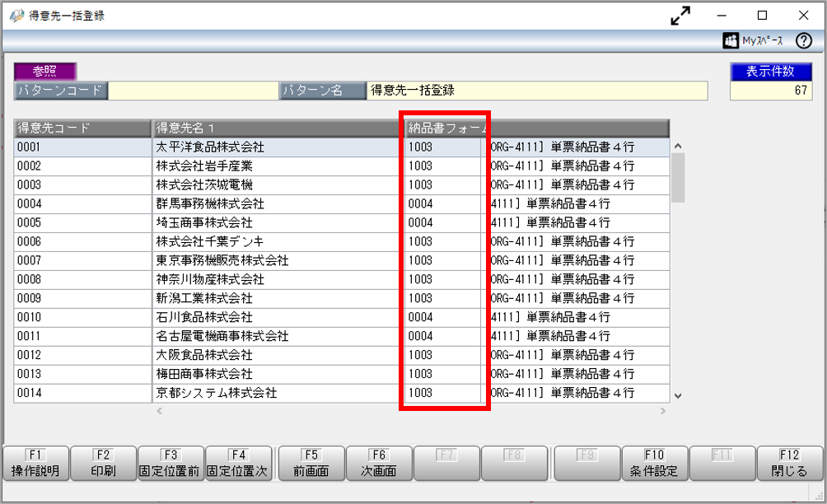
Task: Select customer code cell 0007
Action: point(83,260)
